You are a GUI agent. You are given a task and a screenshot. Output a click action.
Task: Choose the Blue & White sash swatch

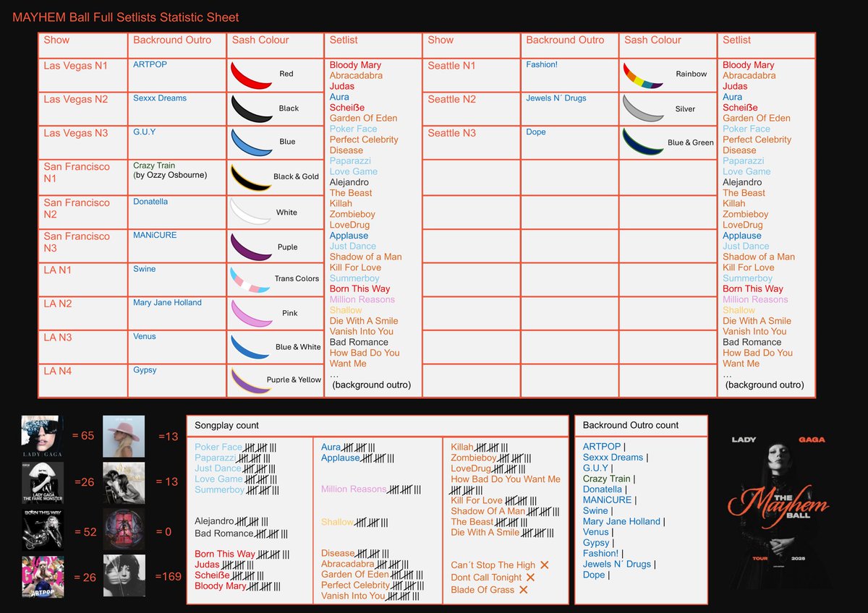click(x=251, y=346)
